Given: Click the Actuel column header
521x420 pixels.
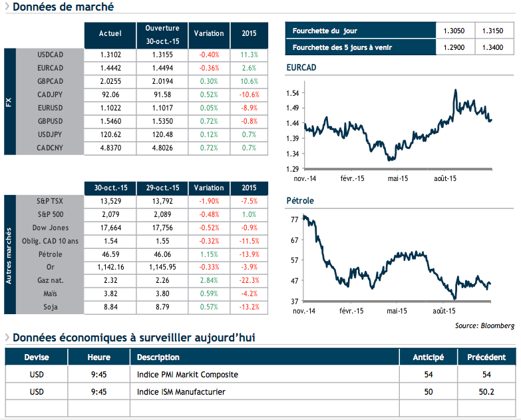Looking at the screenshot, I should click(110, 33).
